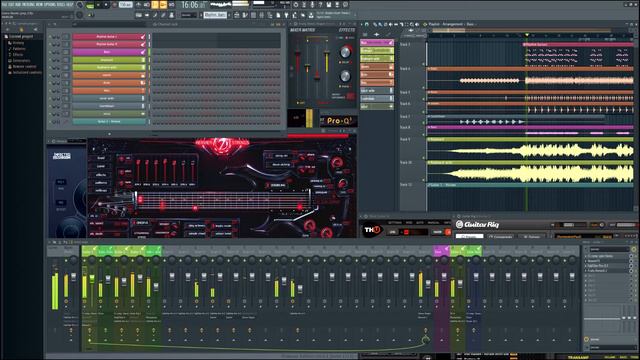Click the save project floppy icon
The image size is (640, 360).
click(x=329, y=5)
